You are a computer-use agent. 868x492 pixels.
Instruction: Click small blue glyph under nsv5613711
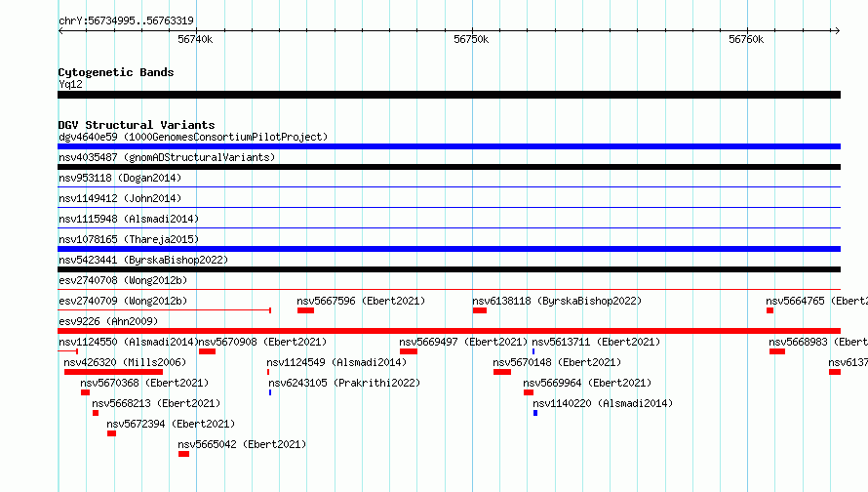[533, 351]
